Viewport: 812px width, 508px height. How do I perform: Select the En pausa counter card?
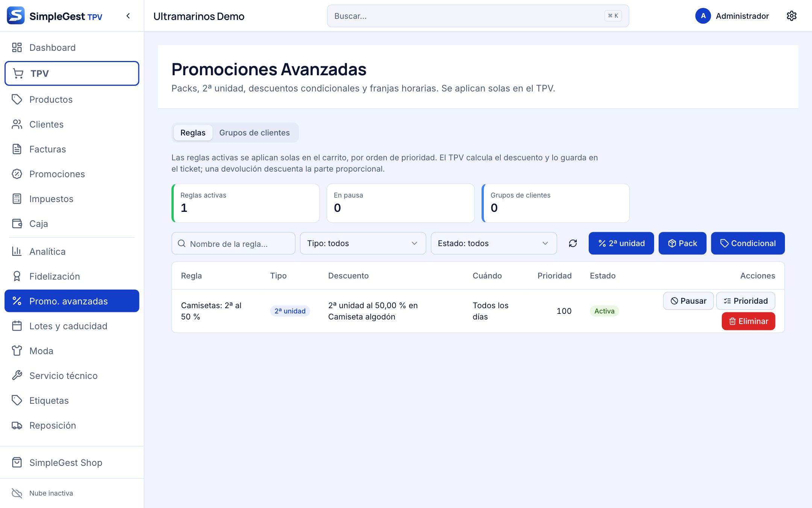[x=400, y=203]
